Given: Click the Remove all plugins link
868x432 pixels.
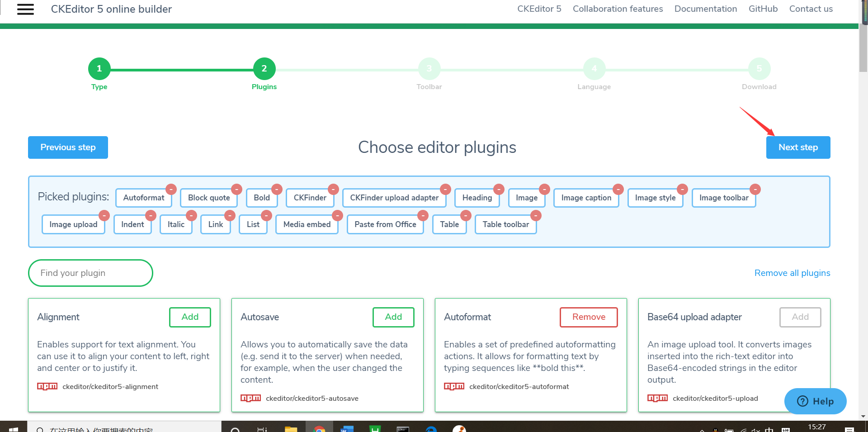Looking at the screenshot, I should (x=792, y=273).
